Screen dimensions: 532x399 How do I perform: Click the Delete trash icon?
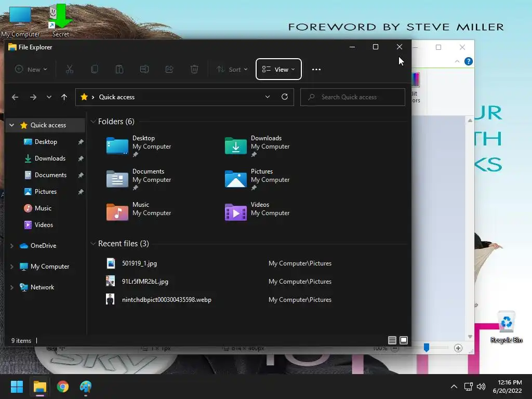click(x=194, y=69)
